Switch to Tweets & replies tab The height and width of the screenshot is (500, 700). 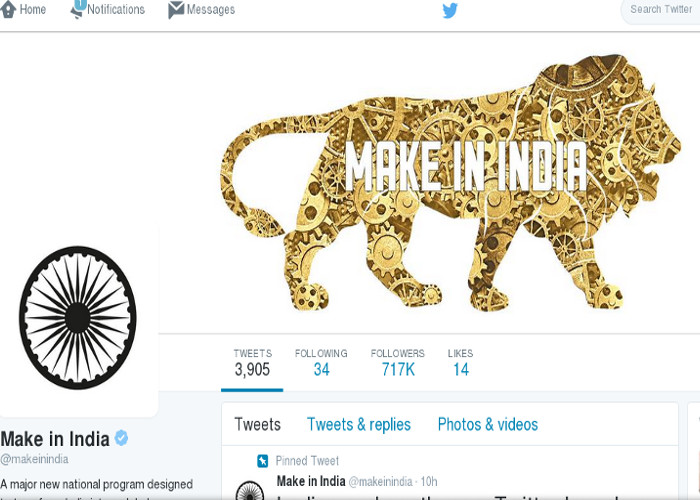pos(358,424)
